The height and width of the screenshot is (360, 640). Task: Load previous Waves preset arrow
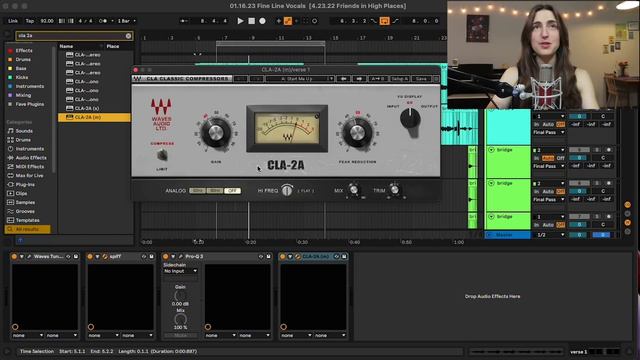point(343,79)
